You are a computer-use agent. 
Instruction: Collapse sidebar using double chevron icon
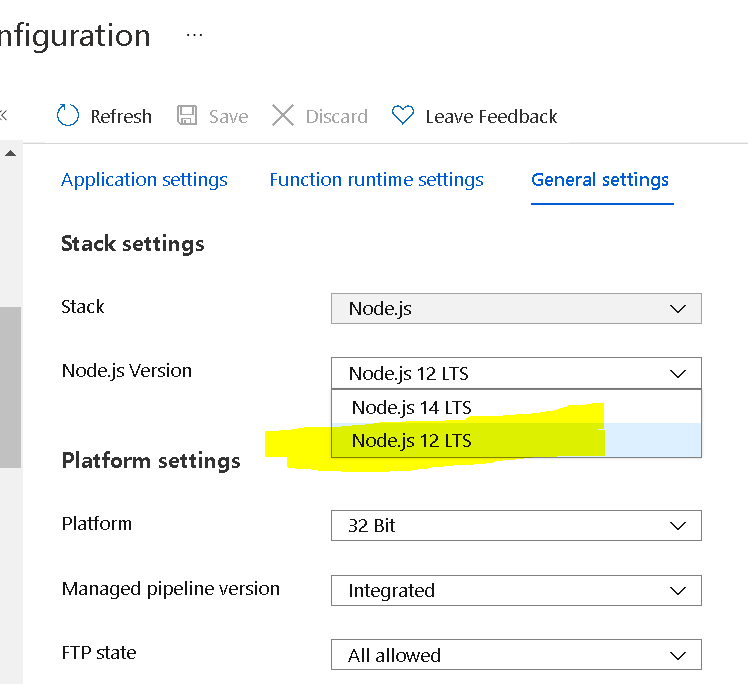[x=3, y=116]
